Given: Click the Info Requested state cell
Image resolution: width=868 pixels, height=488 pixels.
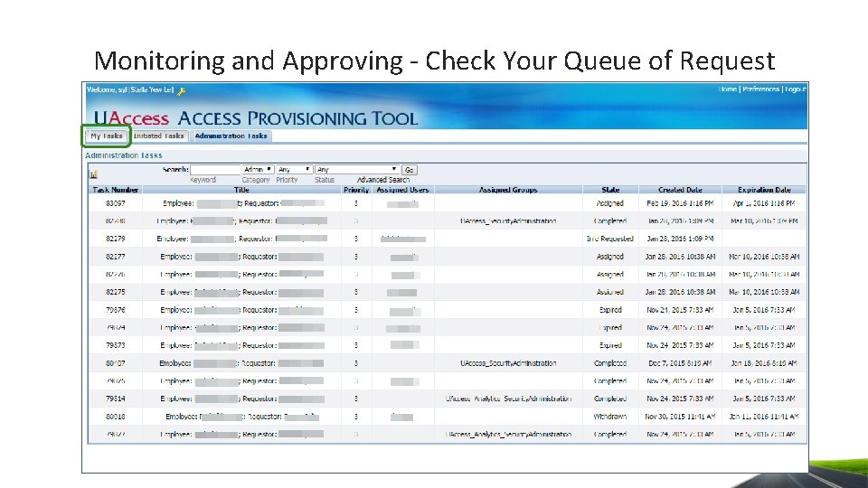Looking at the screenshot, I should (610, 239).
